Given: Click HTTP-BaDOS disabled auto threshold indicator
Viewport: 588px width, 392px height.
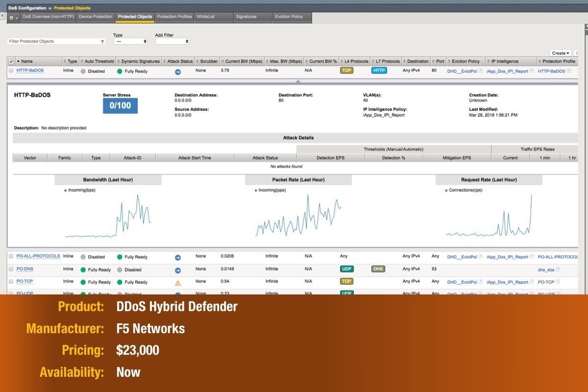Looking at the screenshot, I should pos(83,72).
